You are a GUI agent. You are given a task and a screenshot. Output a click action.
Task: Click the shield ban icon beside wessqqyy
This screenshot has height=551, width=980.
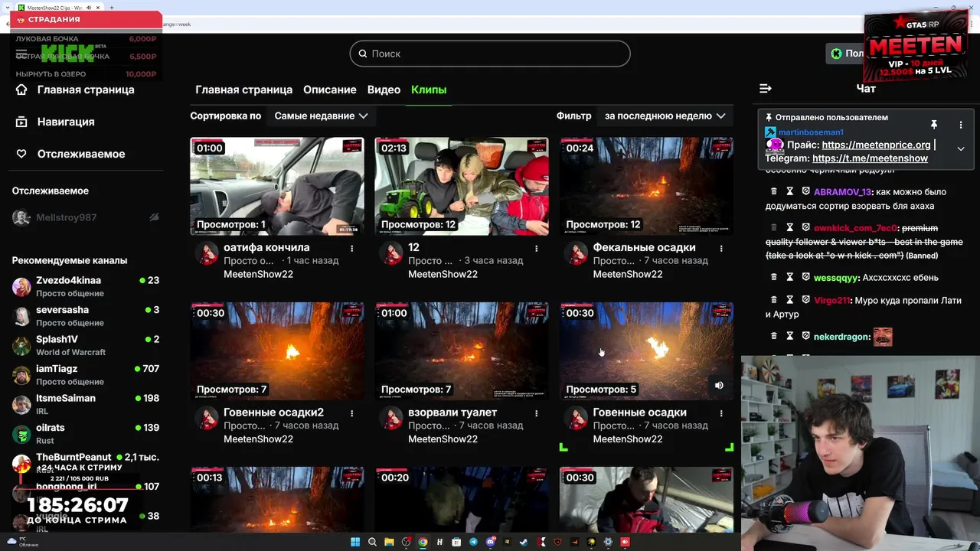coord(805,278)
